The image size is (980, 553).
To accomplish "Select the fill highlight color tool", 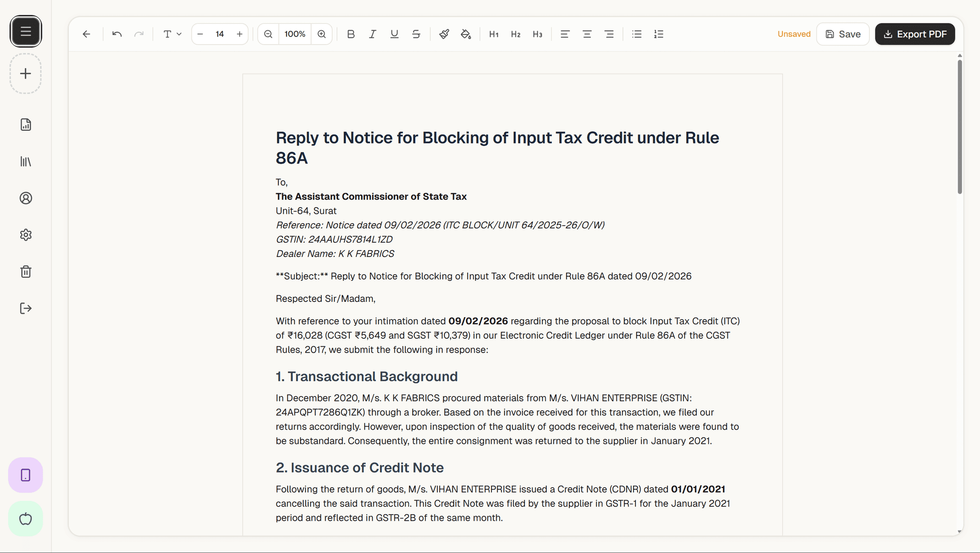I will pos(466,34).
